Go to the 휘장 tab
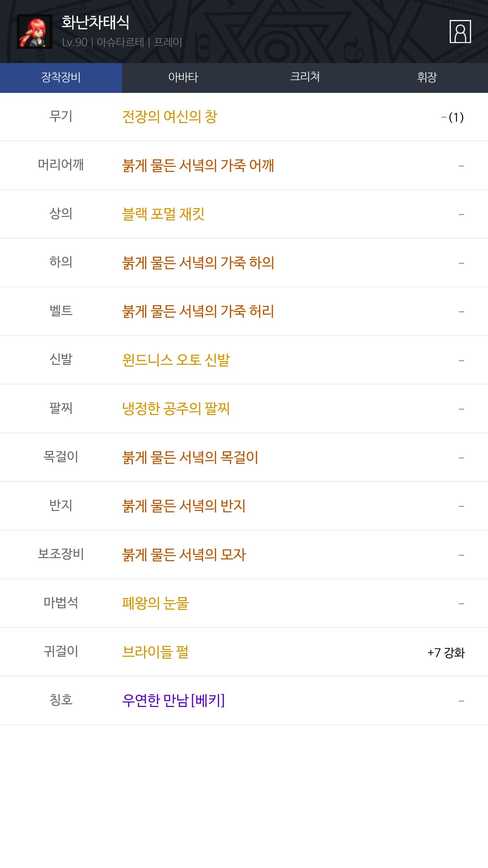The image size is (488, 868). pyautogui.click(x=427, y=78)
